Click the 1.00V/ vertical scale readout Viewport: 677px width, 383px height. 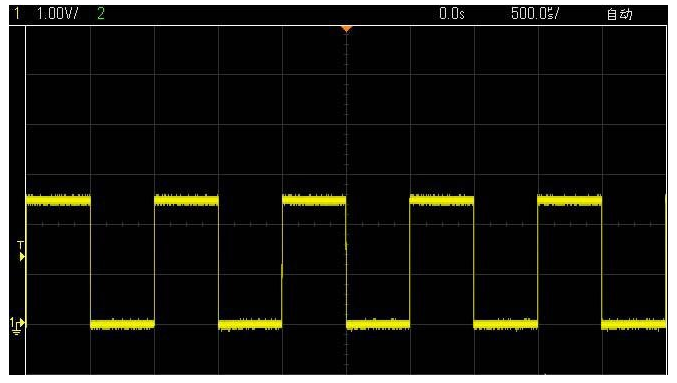57,14
